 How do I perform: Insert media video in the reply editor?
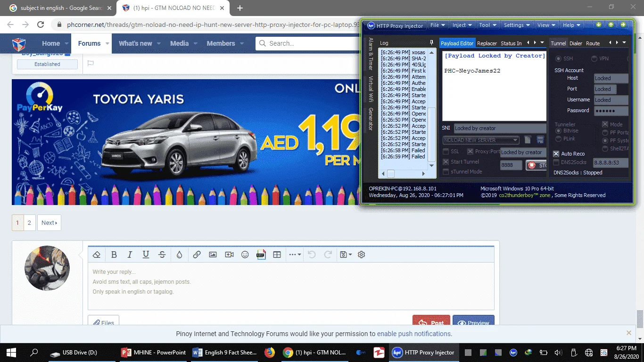(x=229, y=255)
